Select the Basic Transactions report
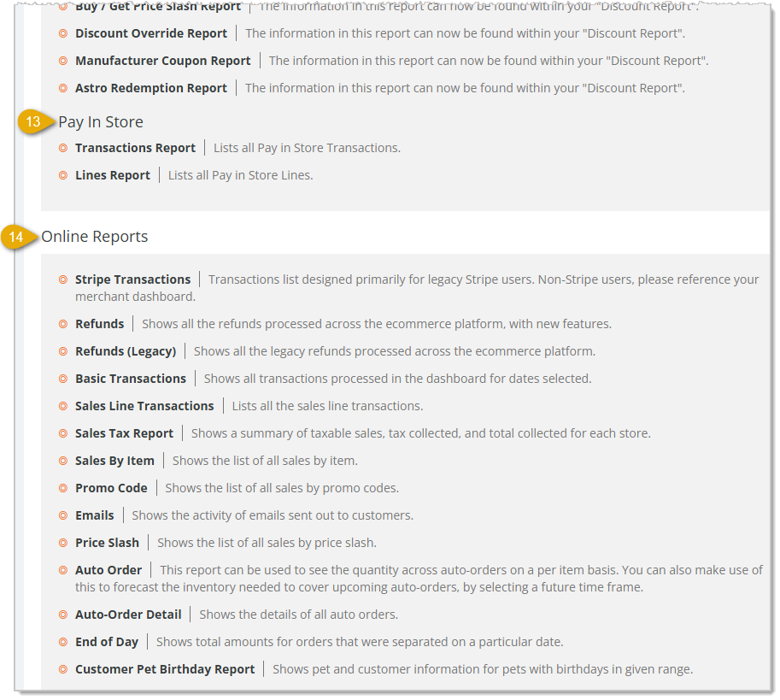Screen dimensions: 780x700 (131, 379)
